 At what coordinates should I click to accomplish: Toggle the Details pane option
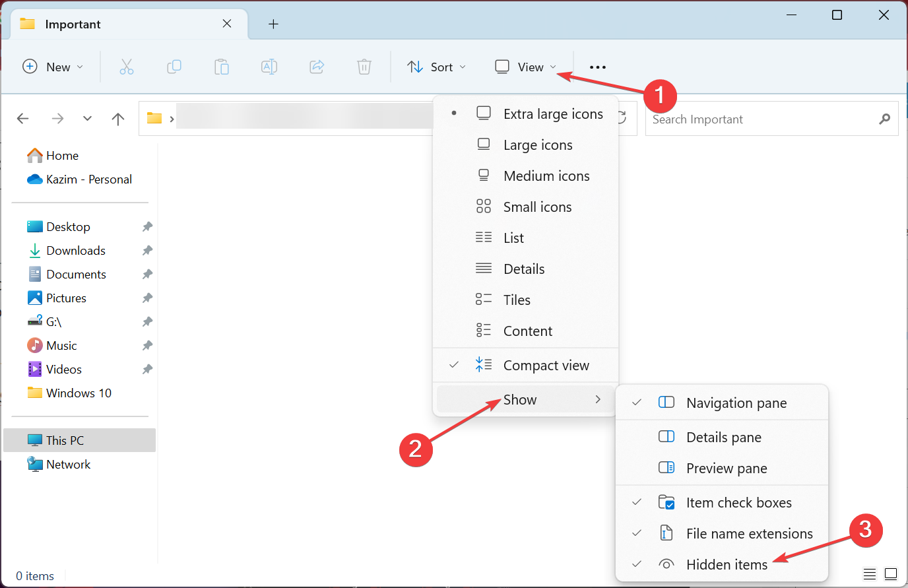(x=722, y=438)
